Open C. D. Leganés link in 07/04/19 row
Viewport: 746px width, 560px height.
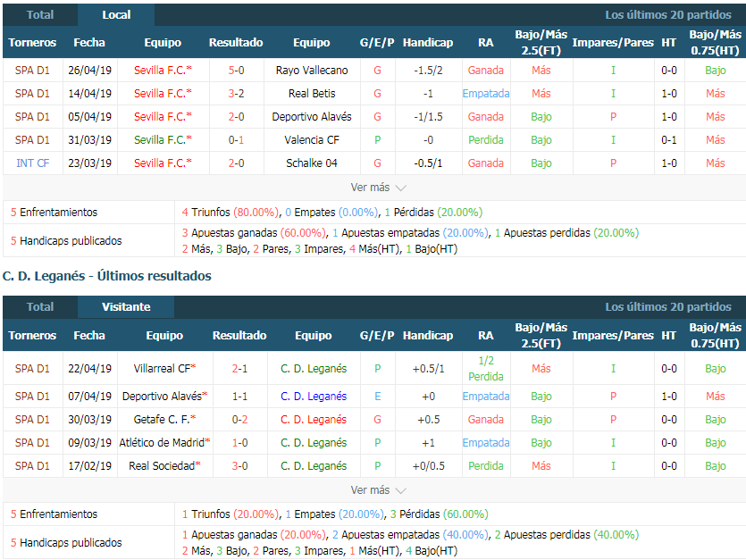[314, 397]
